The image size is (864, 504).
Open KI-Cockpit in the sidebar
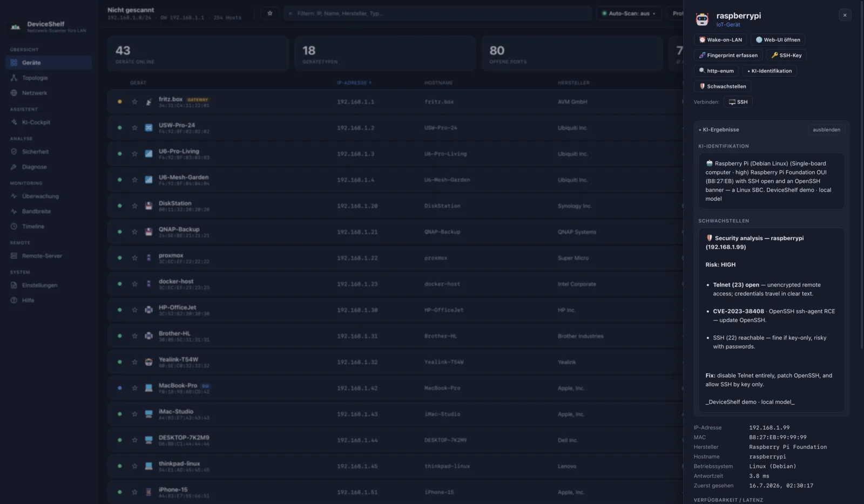coord(49,122)
